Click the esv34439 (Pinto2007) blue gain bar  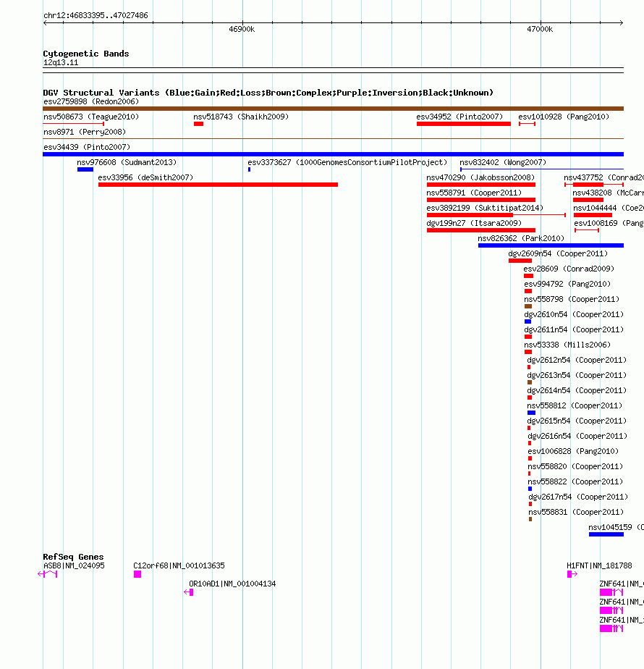333,154
